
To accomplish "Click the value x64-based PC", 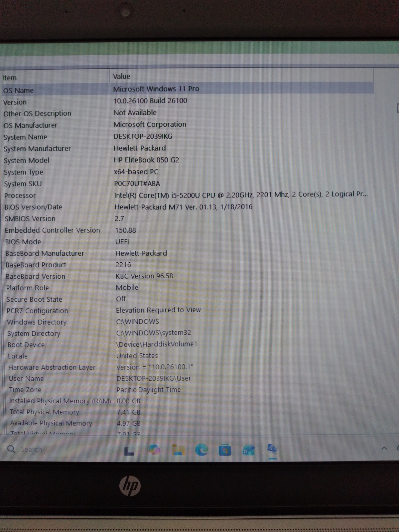I will 136,172.
